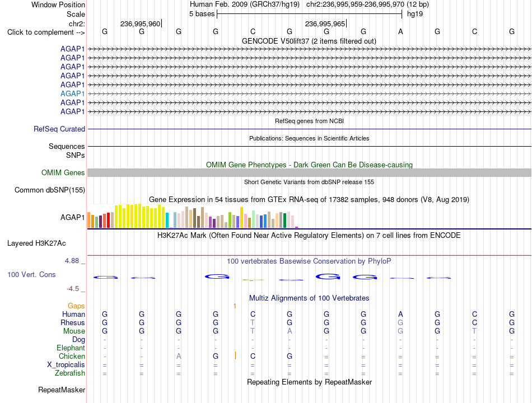The image size is (532, 403).
Task: Click the RefSeq Curated label
Action: click(x=59, y=129)
